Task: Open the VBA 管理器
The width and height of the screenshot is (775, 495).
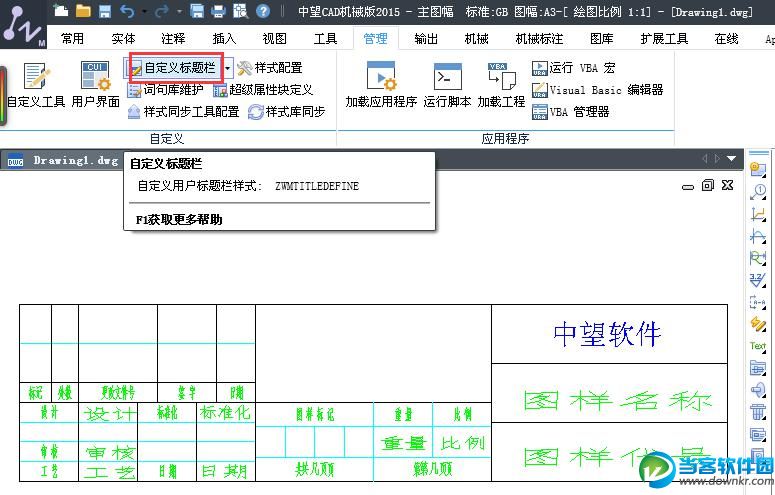Action: [571, 112]
